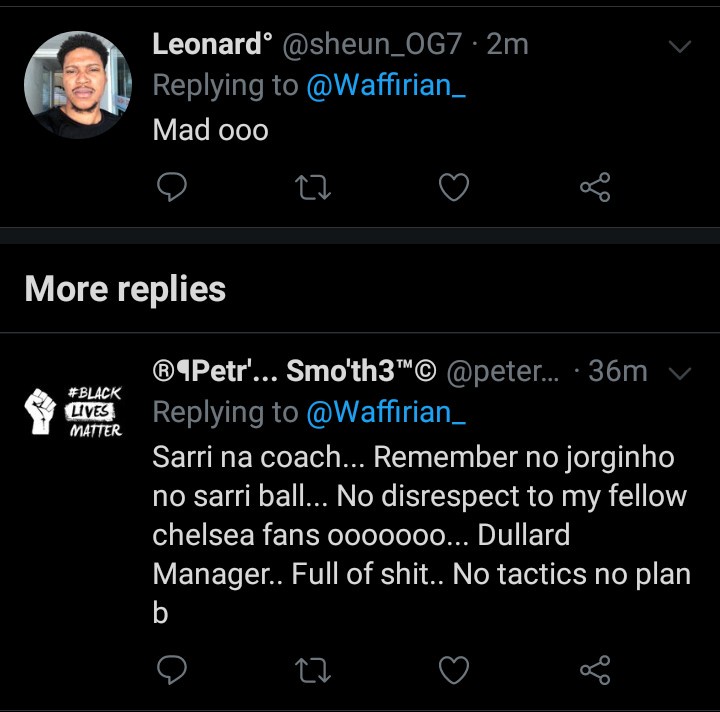Reply to Leonard's "Mad ooo" tweet
720x712 pixels.
pyautogui.click(x=174, y=187)
